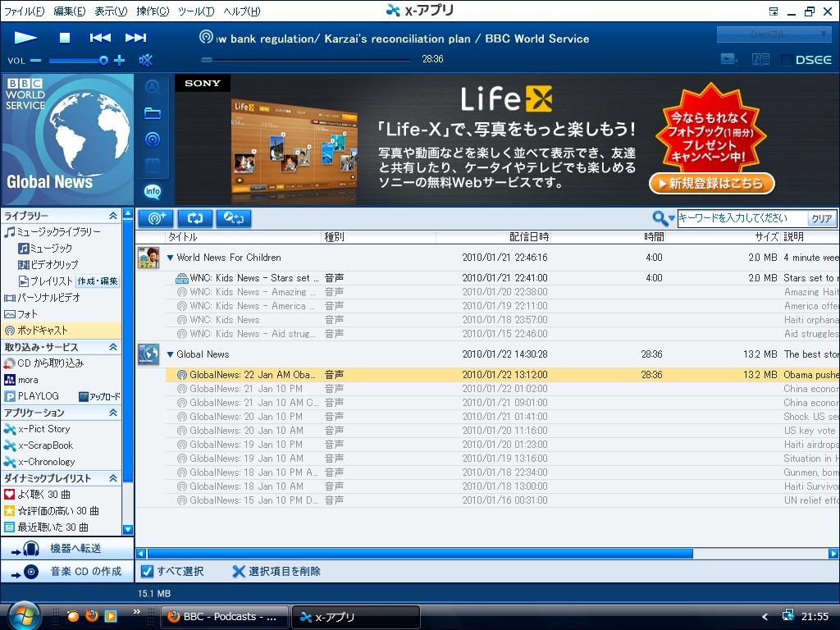Click 音楽 CD の作成 button
The height and width of the screenshot is (630, 840).
pos(67,572)
